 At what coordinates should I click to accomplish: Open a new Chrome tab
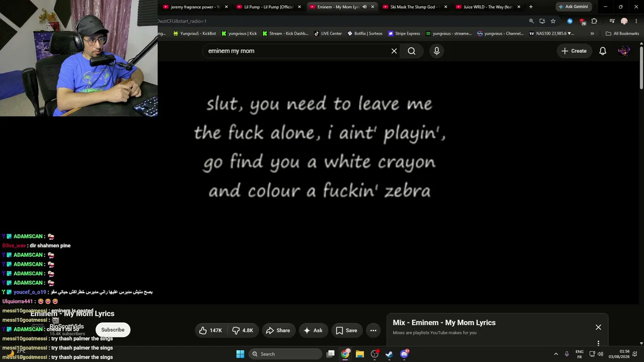531,7
